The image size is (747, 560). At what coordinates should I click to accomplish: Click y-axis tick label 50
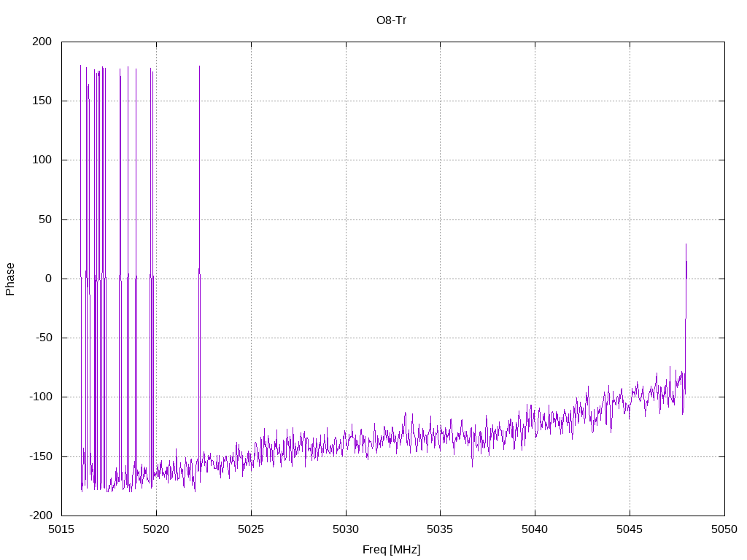pyautogui.click(x=45, y=219)
